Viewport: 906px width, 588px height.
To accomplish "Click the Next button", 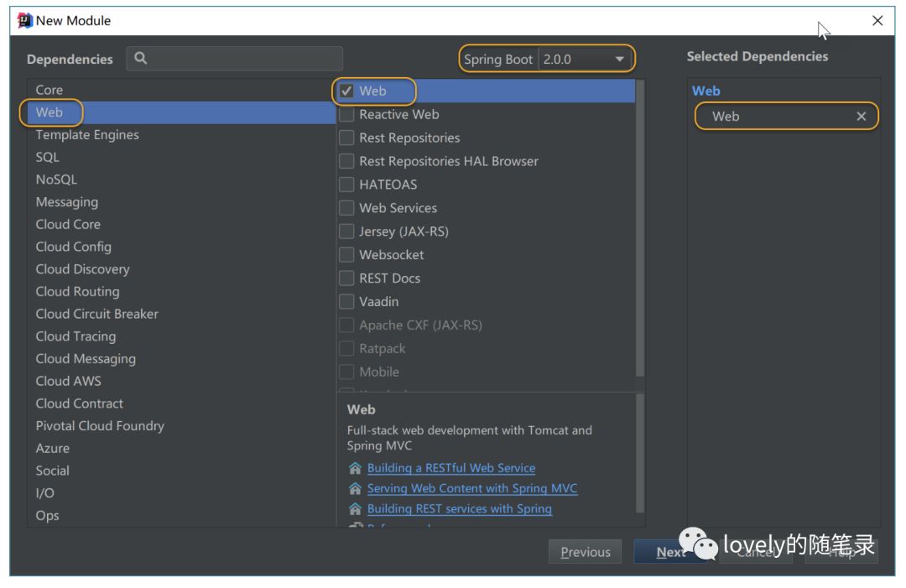I will [x=669, y=552].
